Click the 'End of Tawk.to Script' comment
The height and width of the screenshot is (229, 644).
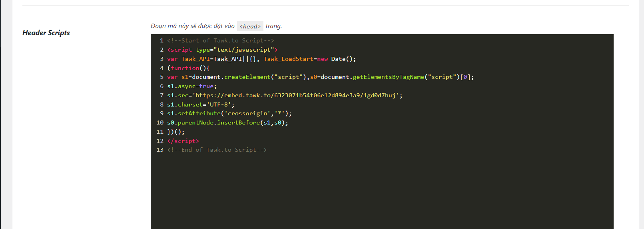(x=217, y=150)
